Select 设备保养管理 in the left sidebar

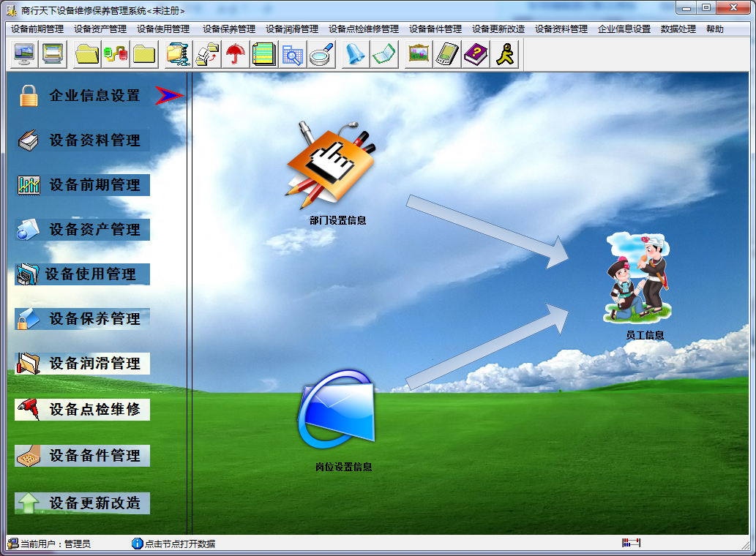click(82, 318)
